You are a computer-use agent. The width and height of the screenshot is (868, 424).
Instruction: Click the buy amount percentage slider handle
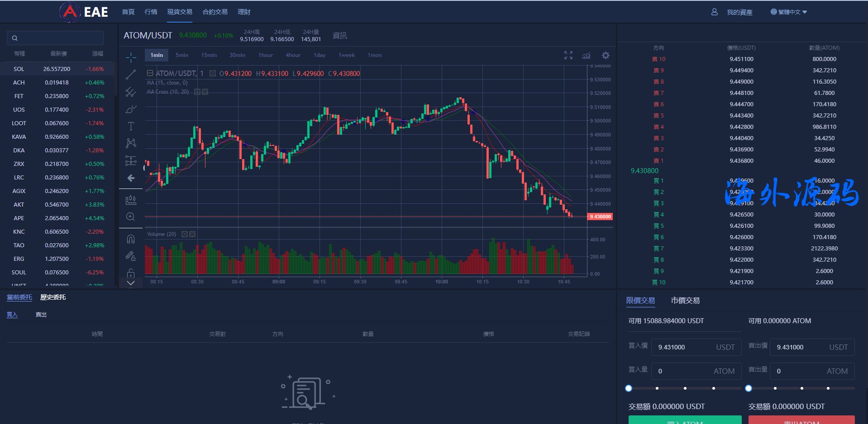tap(629, 388)
